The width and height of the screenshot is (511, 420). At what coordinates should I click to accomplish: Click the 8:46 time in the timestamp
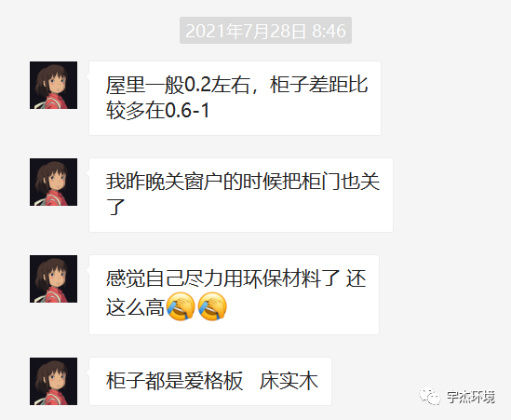point(329,31)
